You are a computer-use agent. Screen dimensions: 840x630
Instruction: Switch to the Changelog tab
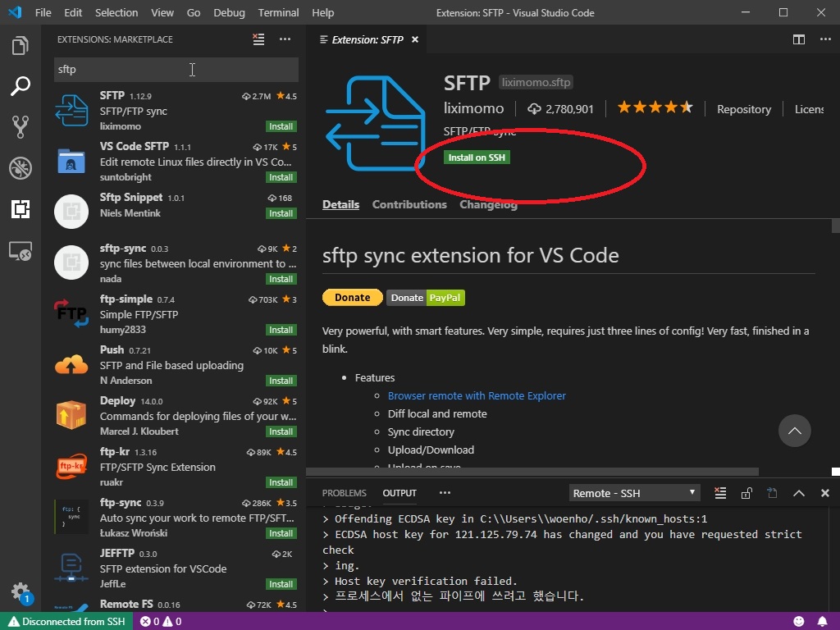tap(488, 204)
